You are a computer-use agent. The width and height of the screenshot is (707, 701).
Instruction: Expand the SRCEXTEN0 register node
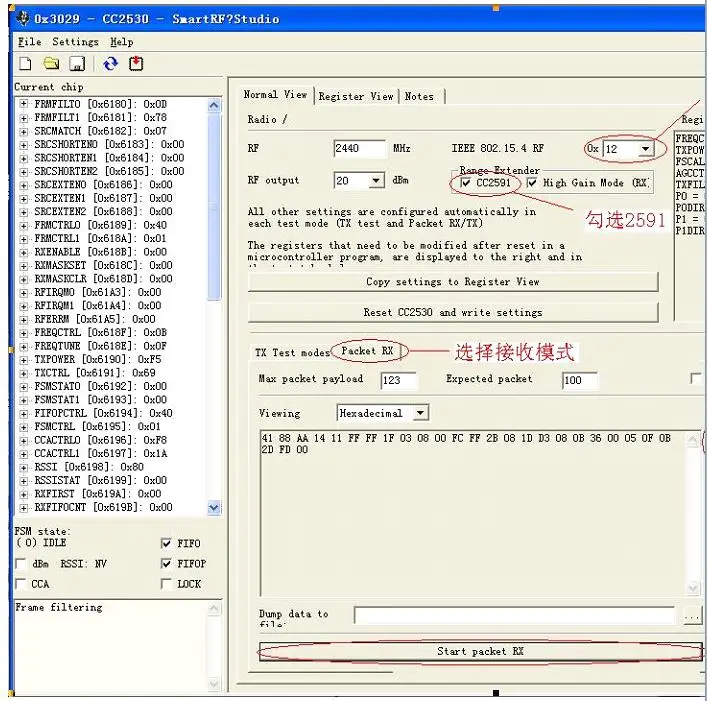[x=23, y=185]
